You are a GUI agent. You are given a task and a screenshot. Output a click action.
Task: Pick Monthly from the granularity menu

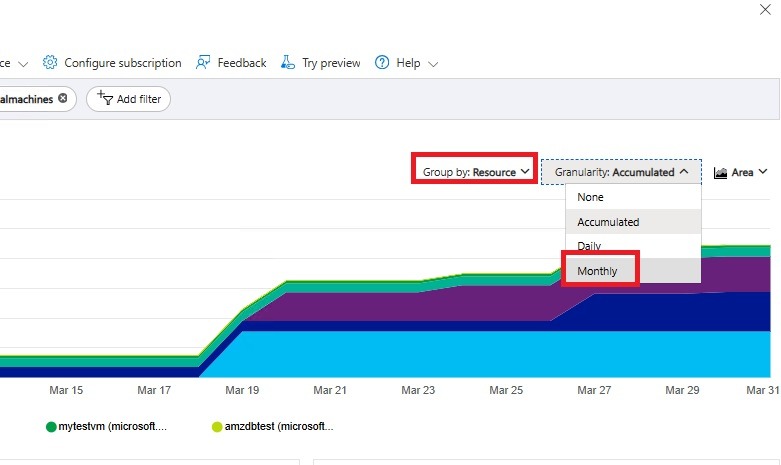point(598,271)
